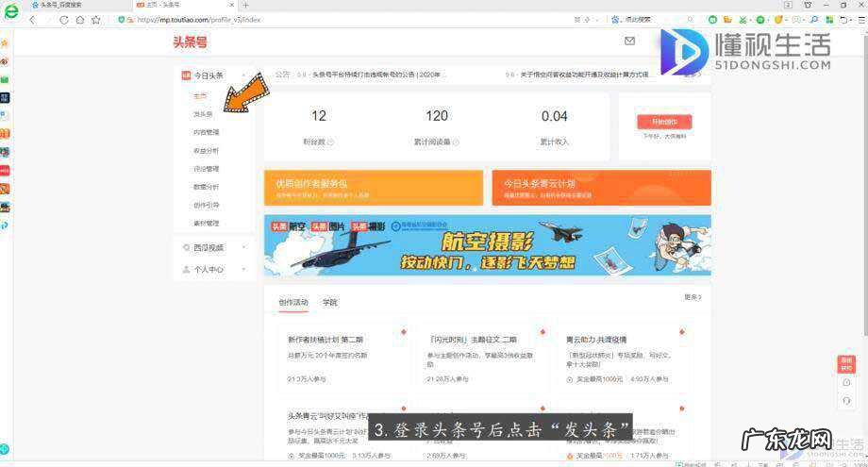This screenshot has width=868, height=467.
Task: Reload the page with the refresh icon
Action: coord(63,20)
